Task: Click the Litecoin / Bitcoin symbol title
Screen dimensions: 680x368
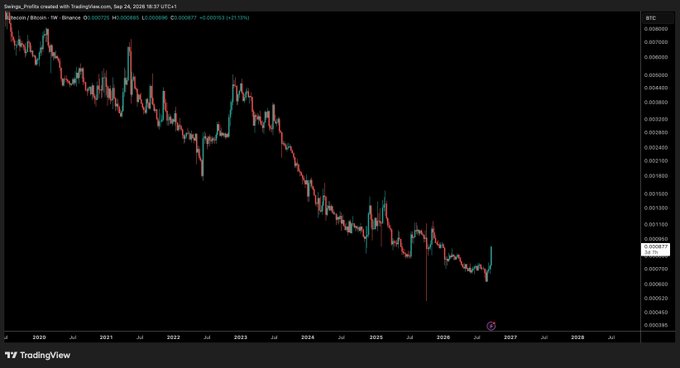Action: coord(42,18)
